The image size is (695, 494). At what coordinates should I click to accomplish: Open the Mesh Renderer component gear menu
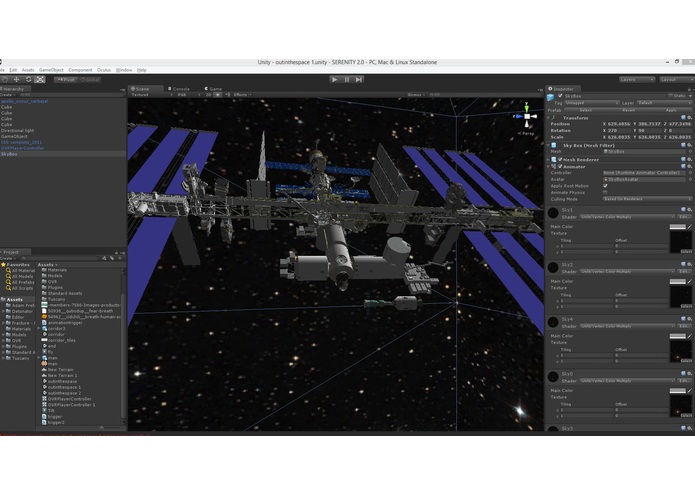689,159
